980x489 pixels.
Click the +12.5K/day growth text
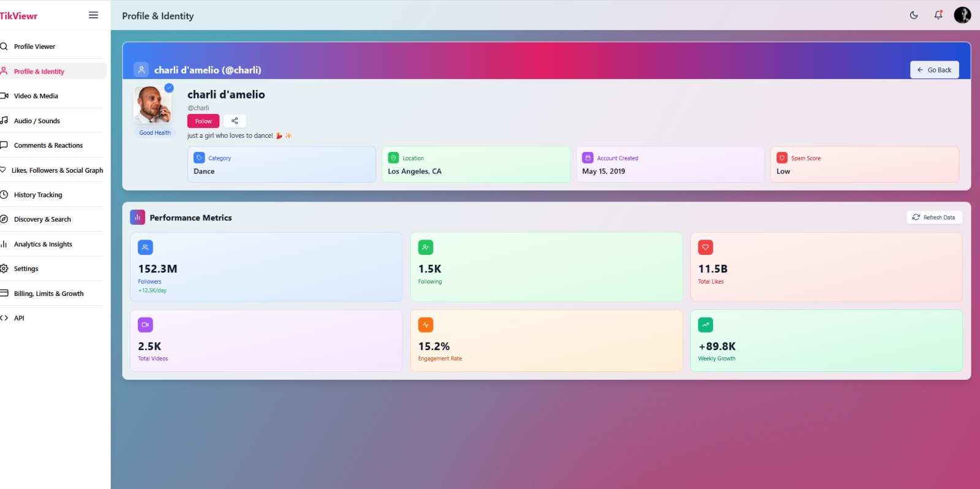(152, 290)
